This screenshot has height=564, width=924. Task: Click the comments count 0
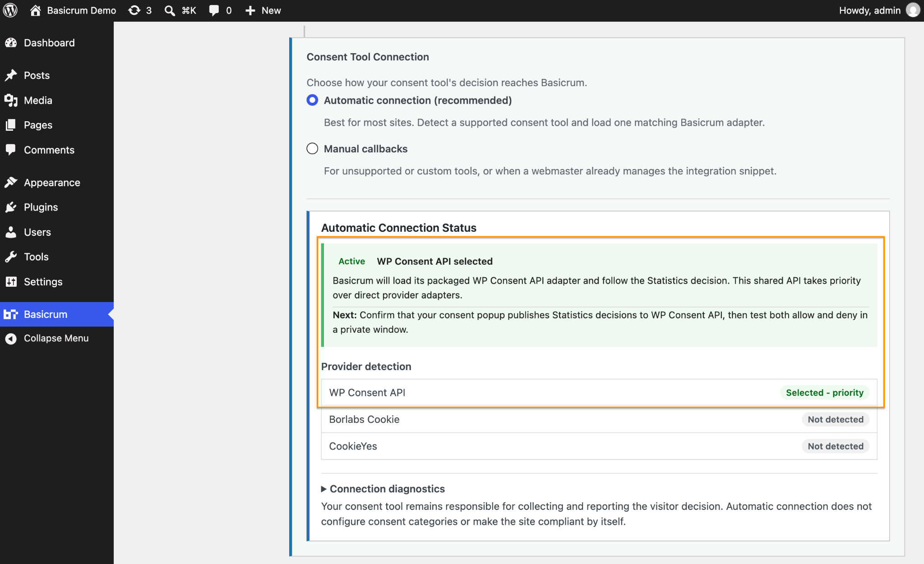[229, 10]
